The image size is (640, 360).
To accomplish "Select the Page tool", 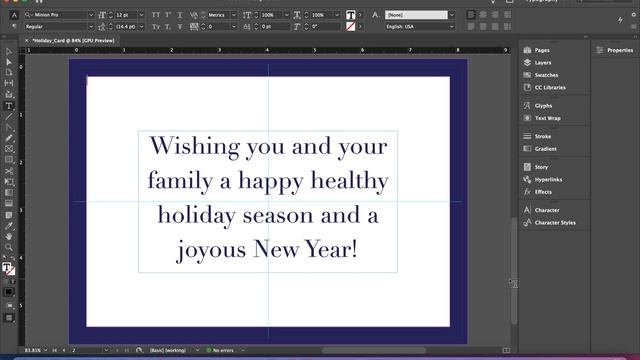I will click(9, 73).
